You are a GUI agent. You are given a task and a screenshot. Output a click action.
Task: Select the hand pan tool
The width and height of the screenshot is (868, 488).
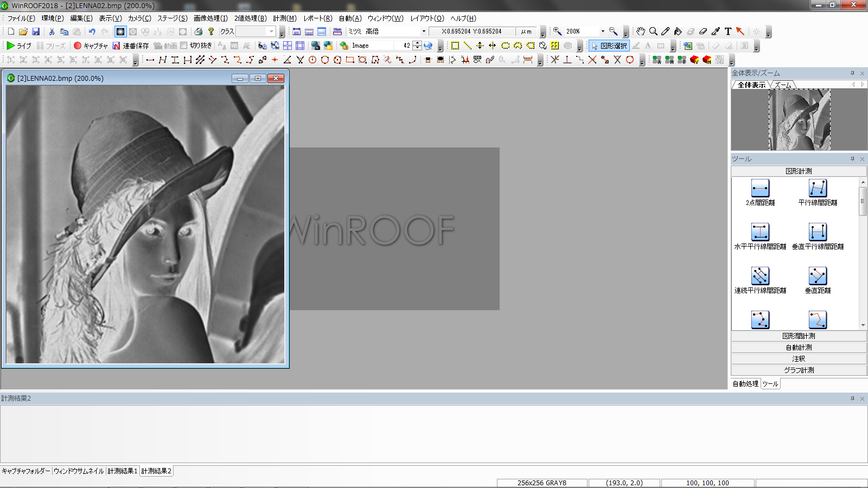(x=641, y=31)
